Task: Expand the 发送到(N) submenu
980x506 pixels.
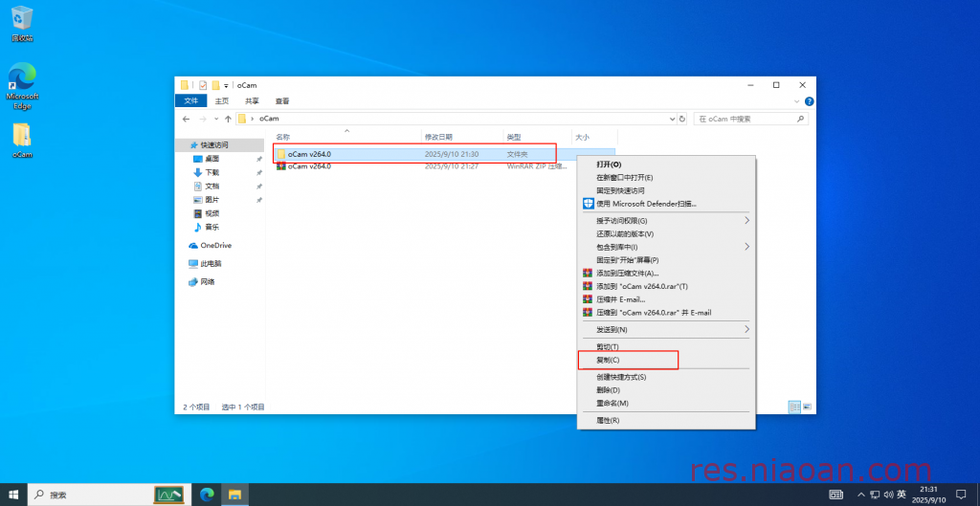Action: click(666, 329)
